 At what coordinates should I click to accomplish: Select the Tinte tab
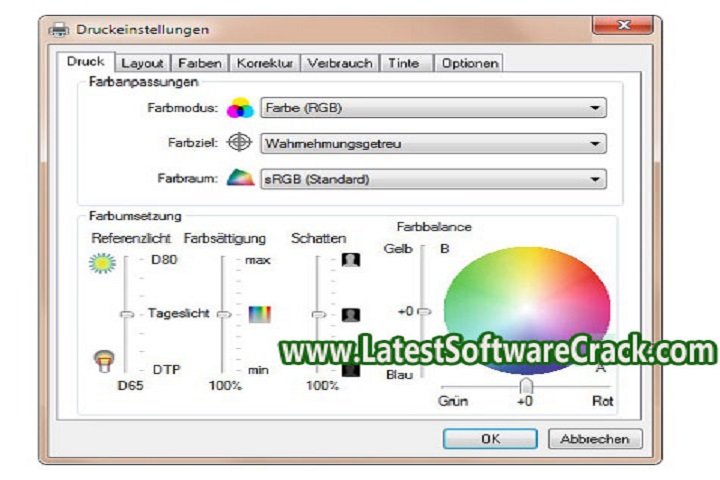pos(404,63)
